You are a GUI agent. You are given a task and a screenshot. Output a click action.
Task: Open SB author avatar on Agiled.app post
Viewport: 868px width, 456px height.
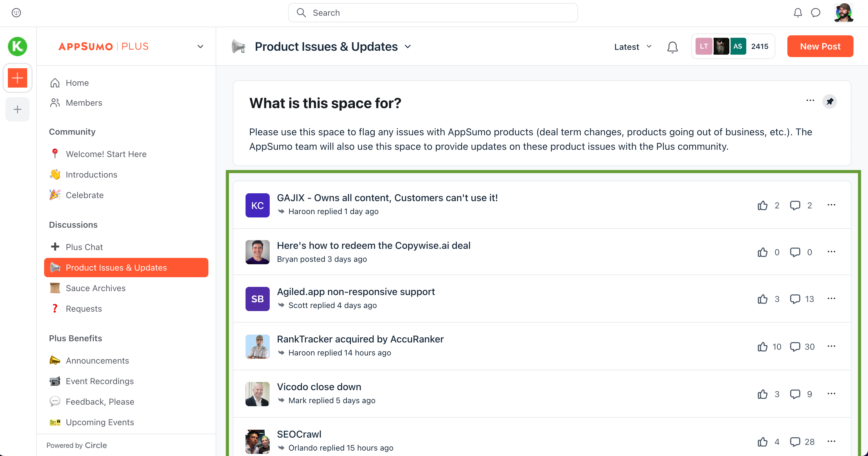(x=257, y=299)
